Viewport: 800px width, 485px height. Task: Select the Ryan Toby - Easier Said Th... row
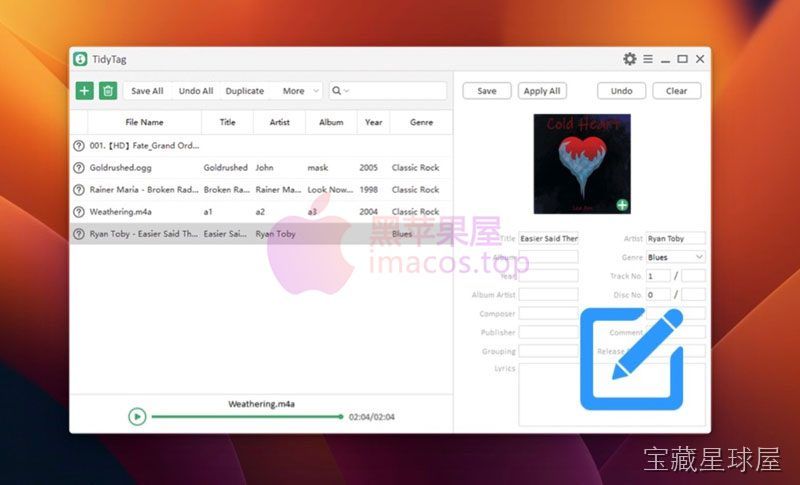coord(261,234)
